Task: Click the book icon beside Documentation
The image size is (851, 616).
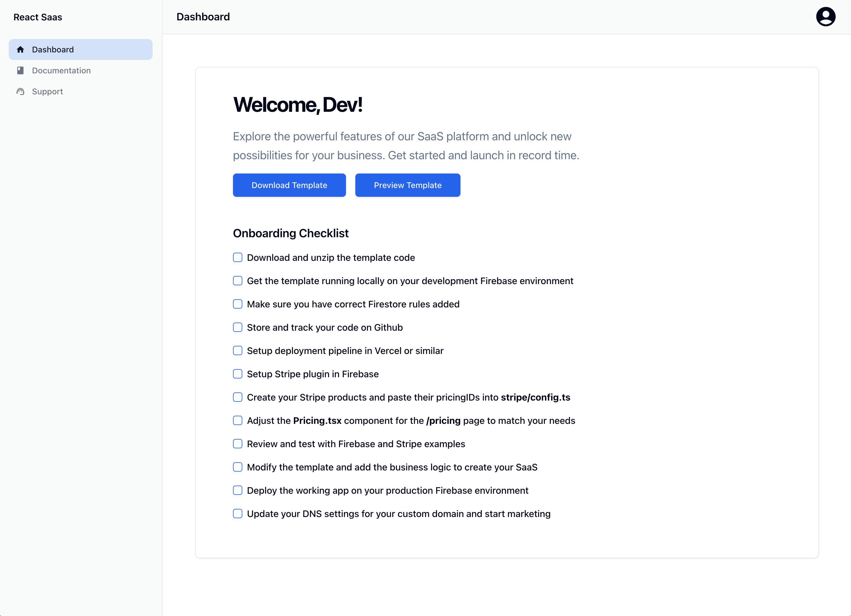Action: point(20,70)
